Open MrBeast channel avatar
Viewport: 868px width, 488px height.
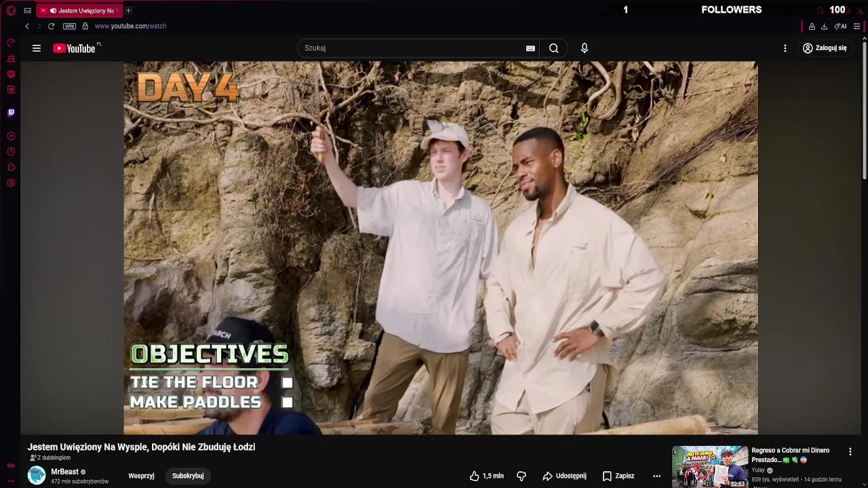(37, 475)
